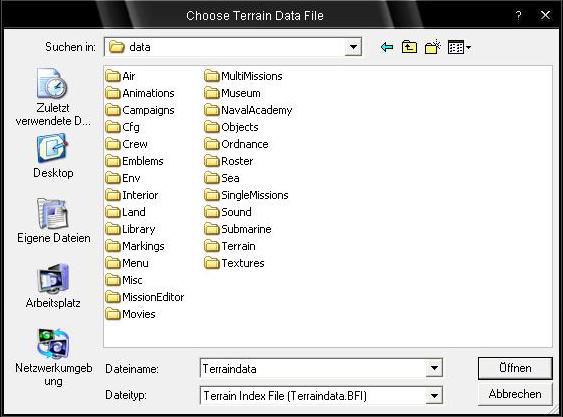The height and width of the screenshot is (417, 563).
Task: Go back using the blue arrow icon
Action: 387,47
